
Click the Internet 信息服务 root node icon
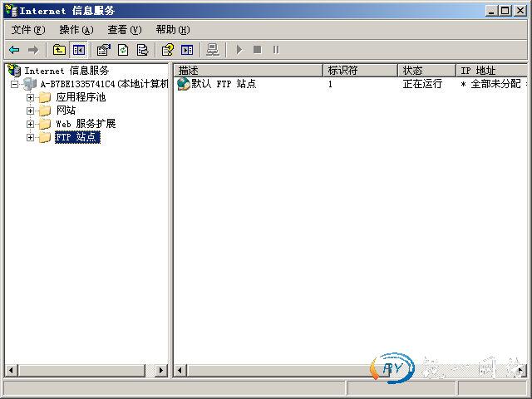click(14, 70)
